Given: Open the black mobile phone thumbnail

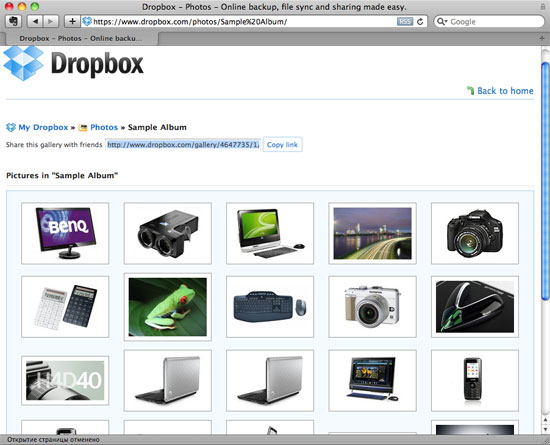Looking at the screenshot, I should point(475,380).
